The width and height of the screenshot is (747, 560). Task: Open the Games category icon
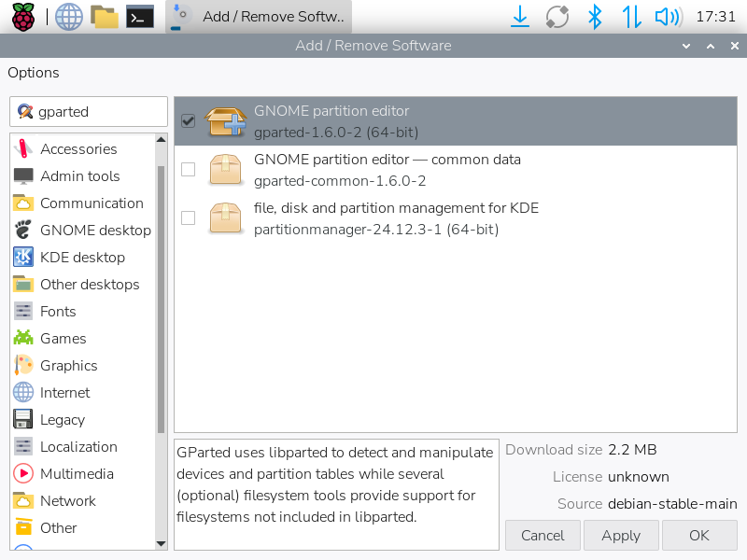[x=24, y=339]
